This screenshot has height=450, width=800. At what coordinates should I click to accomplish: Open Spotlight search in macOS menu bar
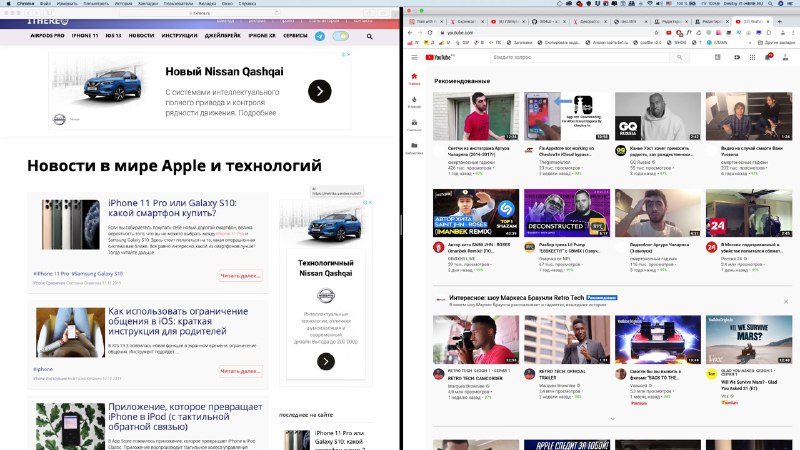point(769,3)
